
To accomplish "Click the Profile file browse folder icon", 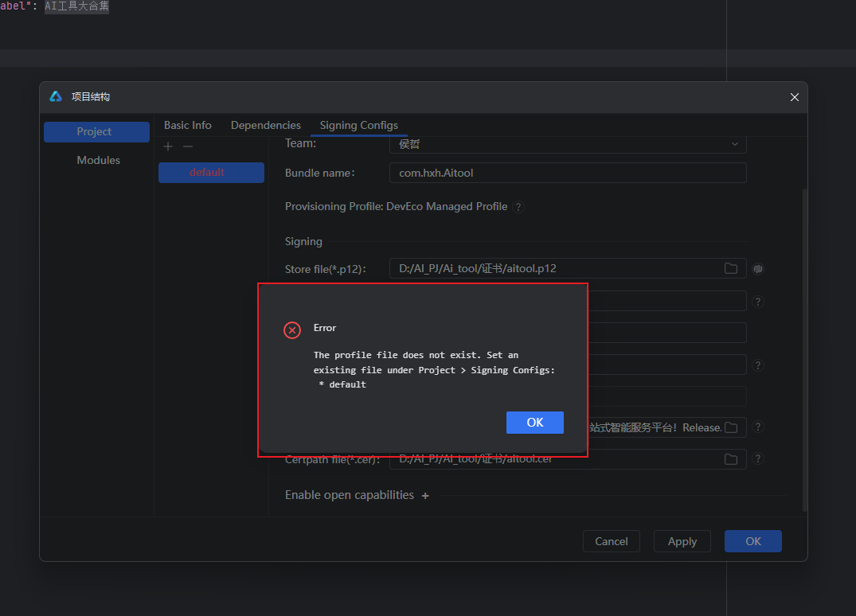I will point(730,427).
